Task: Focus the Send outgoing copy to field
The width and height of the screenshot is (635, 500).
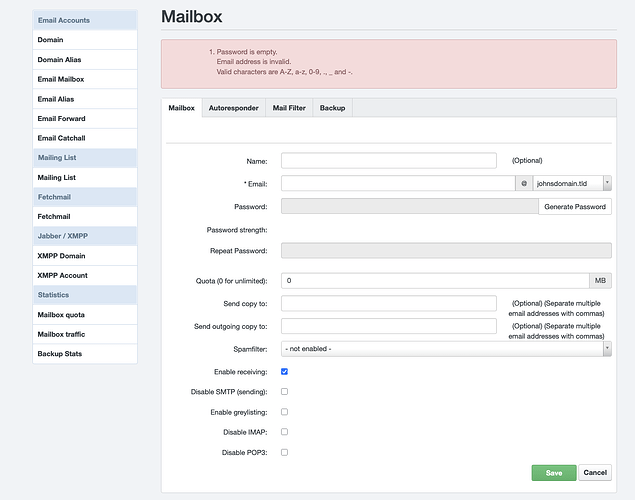Action: click(389, 326)
